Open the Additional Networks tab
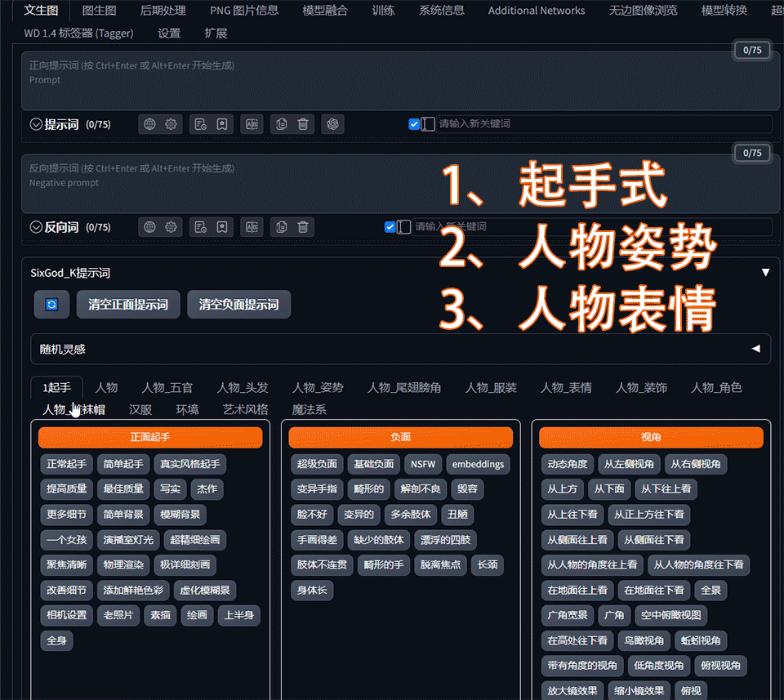The image size is (784, 700). pyautogui.click(x=537, y=11)
